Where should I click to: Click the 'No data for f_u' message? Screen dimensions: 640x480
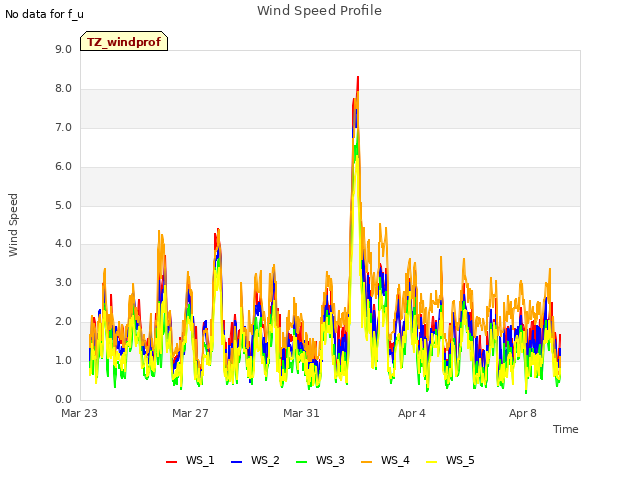point(44,14)
